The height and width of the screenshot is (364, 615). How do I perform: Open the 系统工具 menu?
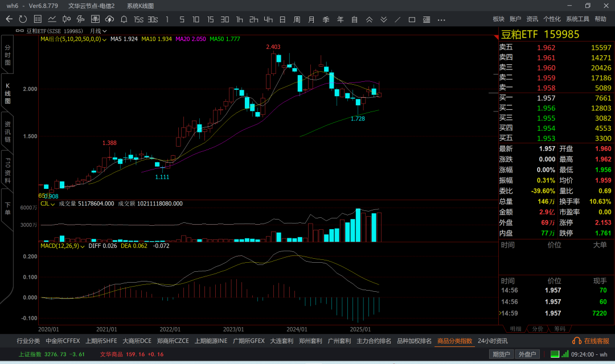click(577, 19)
